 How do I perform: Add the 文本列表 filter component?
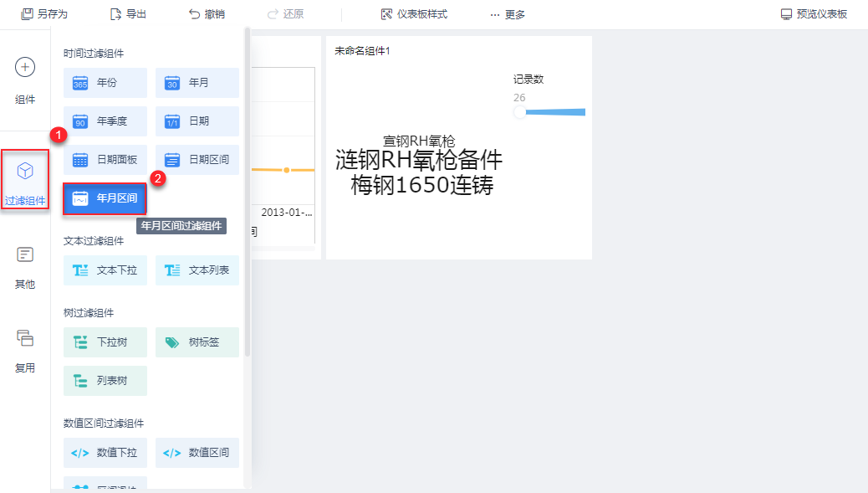point(197,270)
